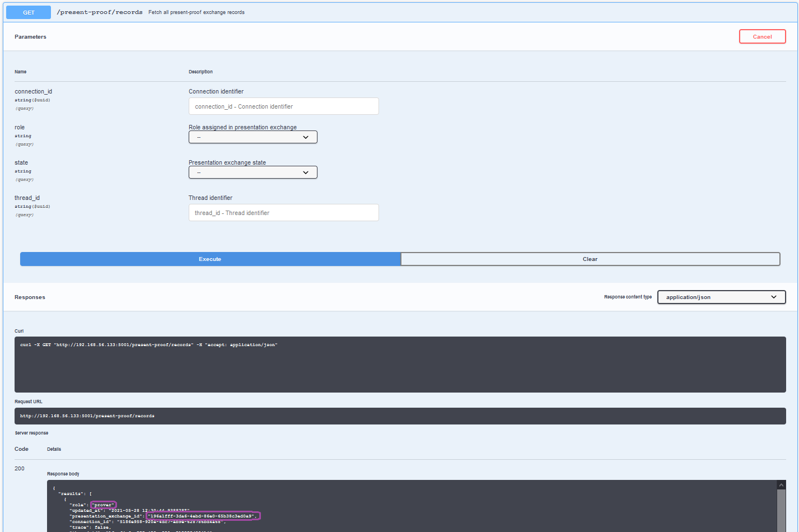Click the connection_id input field
Image resolution: width=799 pixels, height=532 pixels.
283,106
